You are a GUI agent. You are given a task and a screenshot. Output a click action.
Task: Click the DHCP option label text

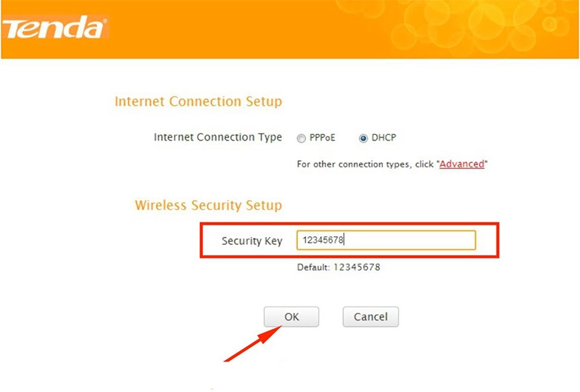pyautogui.click(x=384, y=138)
